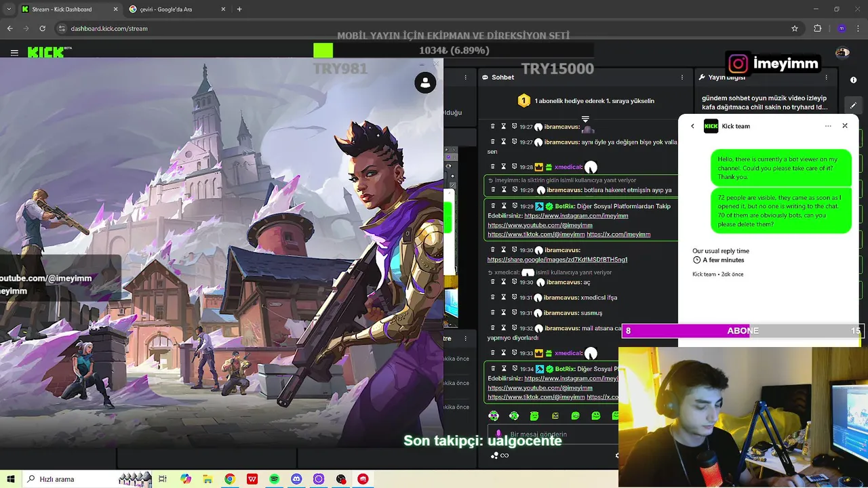
Task: Click the ibramcavus username at 19:32
Action: [561, 329]
